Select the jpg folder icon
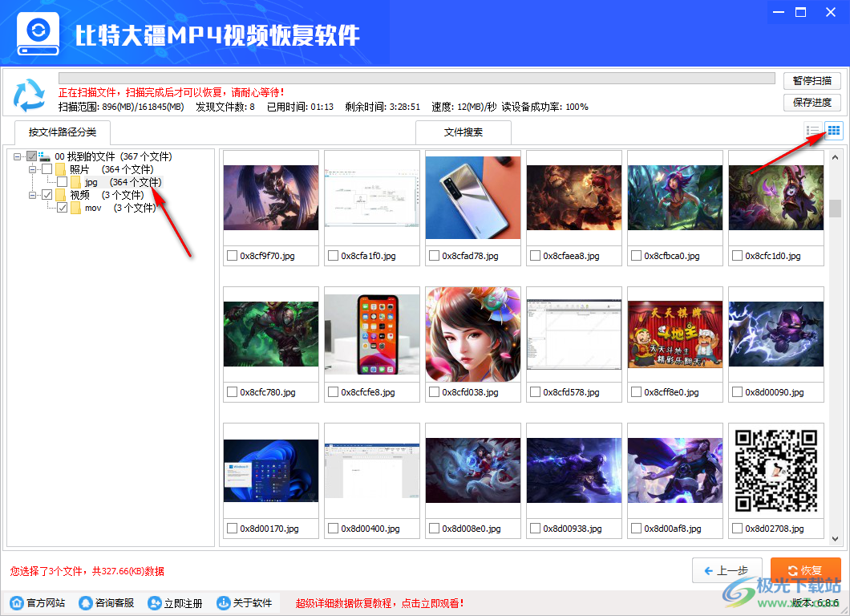 [x=76, y=182]
